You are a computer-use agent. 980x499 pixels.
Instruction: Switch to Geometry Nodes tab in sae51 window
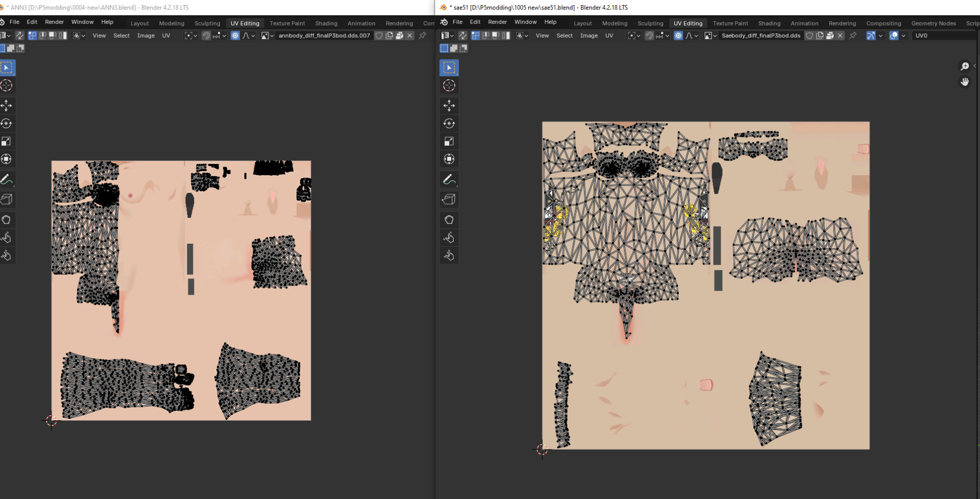(x=933, y=23)
